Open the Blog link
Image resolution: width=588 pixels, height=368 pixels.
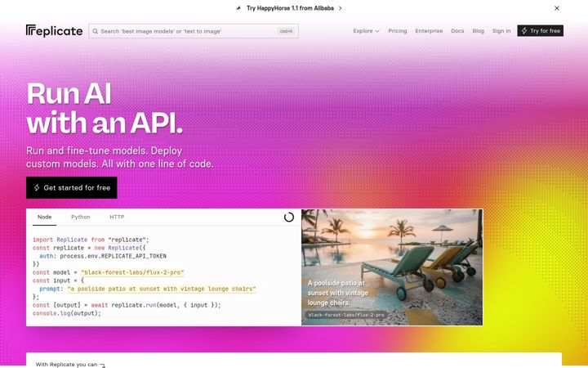pyautogui.click(x=478, y=31)
